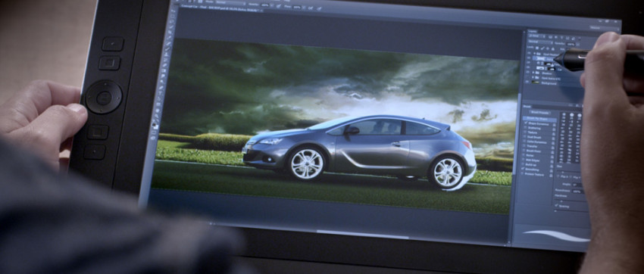Click lock icon beside Dual Brush
This screenshot has height=274, width=644.
(x=553, y=139)
